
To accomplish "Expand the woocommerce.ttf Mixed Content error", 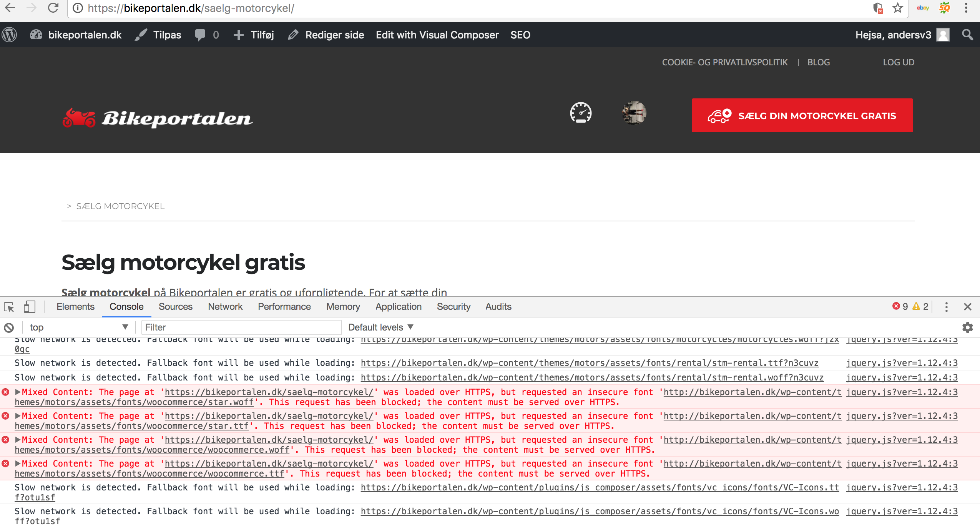I will pyautogui.click(x=18, y=464).
